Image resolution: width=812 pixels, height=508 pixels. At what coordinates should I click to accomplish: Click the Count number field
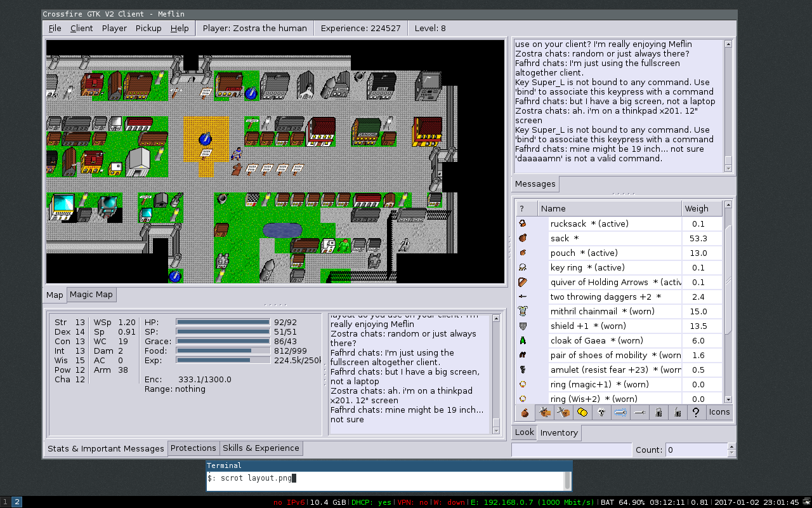click(x=696, y=450)
